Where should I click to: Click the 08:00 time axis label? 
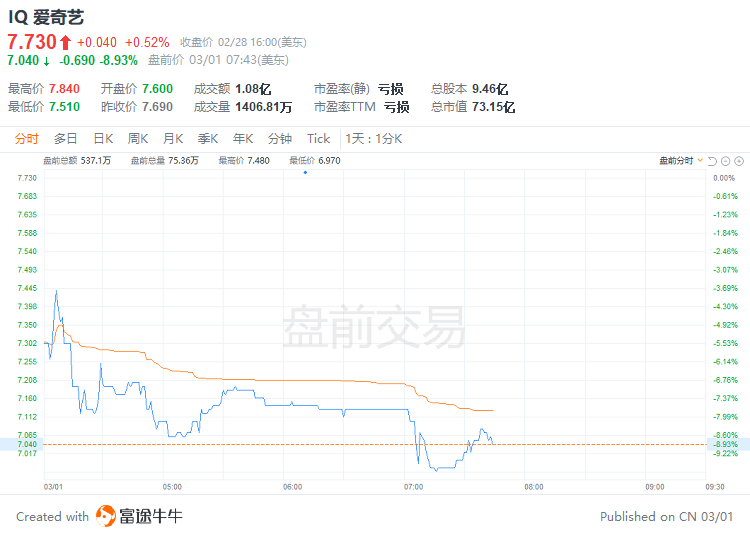534,487
